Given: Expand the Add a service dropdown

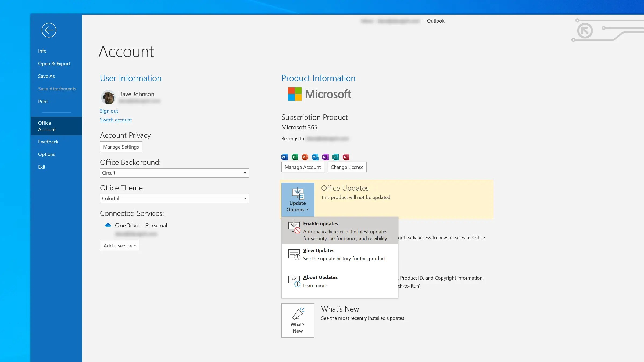Looking at the screenshot, I should point(120,246).
